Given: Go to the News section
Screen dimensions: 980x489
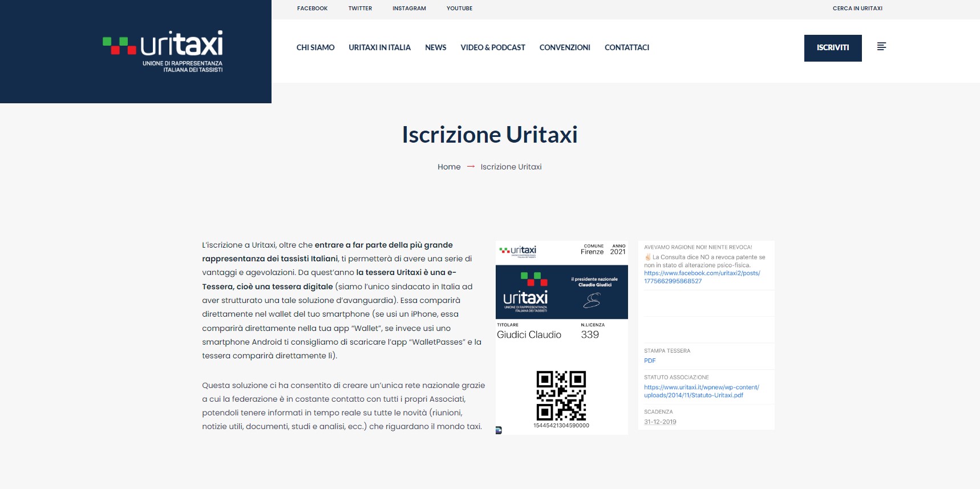Looking at the screenshot, I should point(435,47).
